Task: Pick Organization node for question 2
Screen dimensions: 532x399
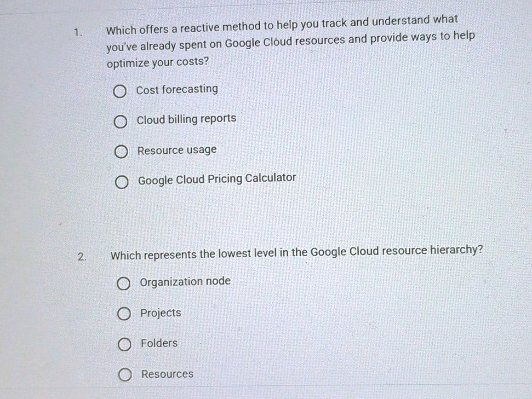Action: click(x=124, y=283)
